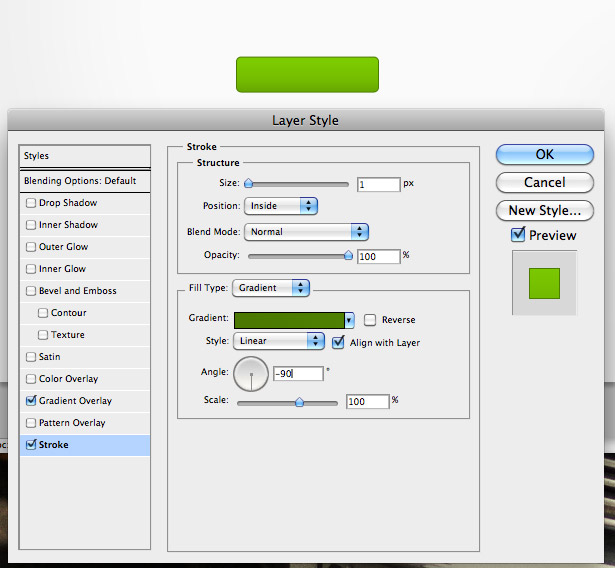The width and height of the screenshot is (615, 568).
Task: Toggle the Preview checkbox
Action: (518, 235)
